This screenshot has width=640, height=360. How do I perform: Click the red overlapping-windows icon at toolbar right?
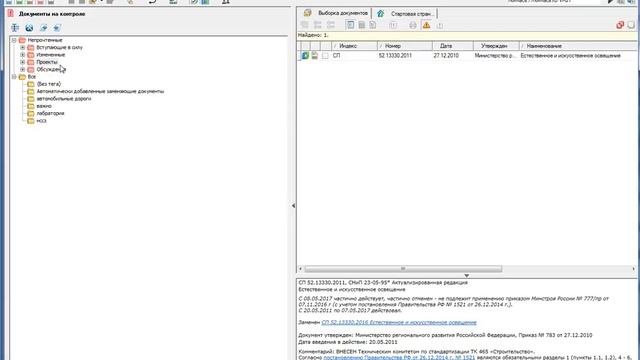[620, 25]
